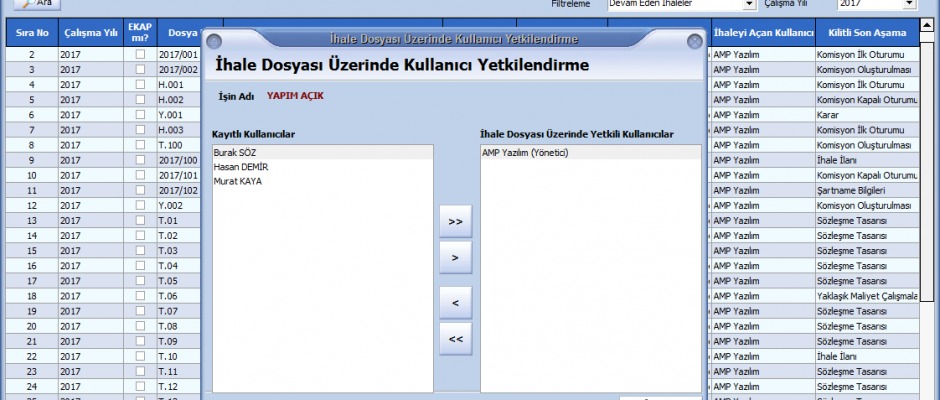The height and width of the screenshot is (400, 940).
Task: Click the Kilitli Son Aşama column header
Action: click(866, 32)
